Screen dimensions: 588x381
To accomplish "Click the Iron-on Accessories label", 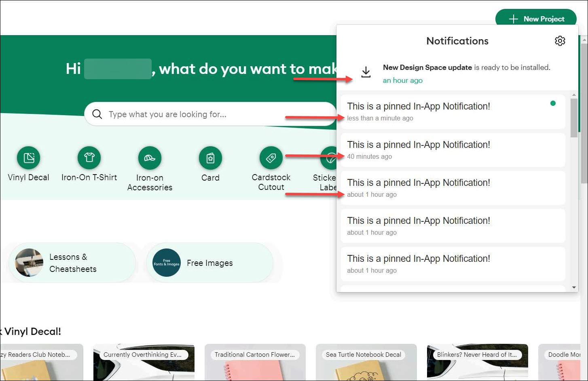I will coord(150,182).
